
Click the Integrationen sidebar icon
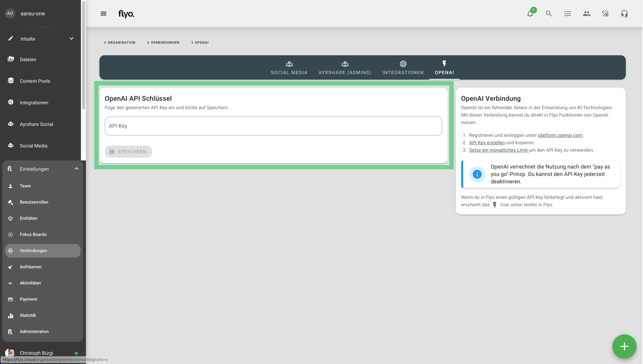tap(11, 102)
